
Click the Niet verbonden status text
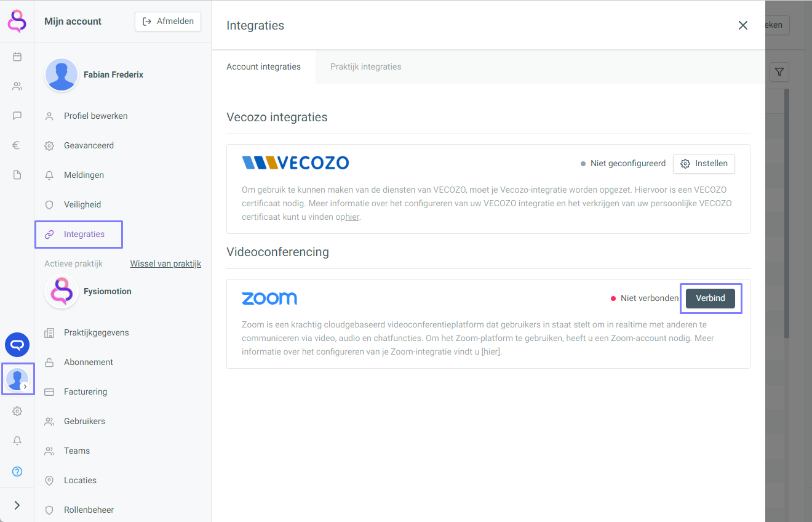tap(650, 298)
